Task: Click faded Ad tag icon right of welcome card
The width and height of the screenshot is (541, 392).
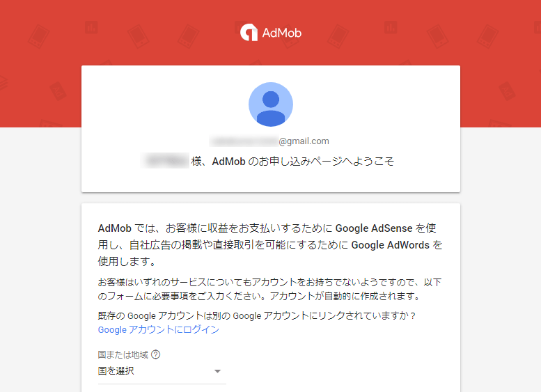Action: click(507, 91)
